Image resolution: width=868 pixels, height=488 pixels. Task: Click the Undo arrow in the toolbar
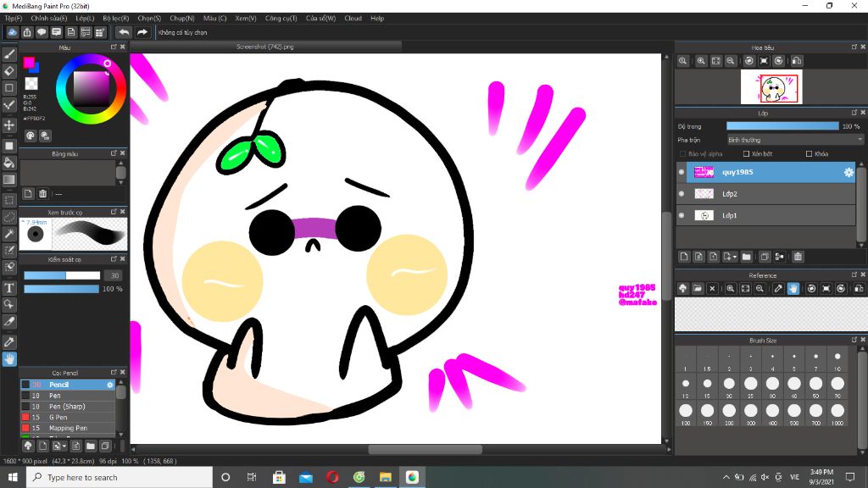point(124,33)
